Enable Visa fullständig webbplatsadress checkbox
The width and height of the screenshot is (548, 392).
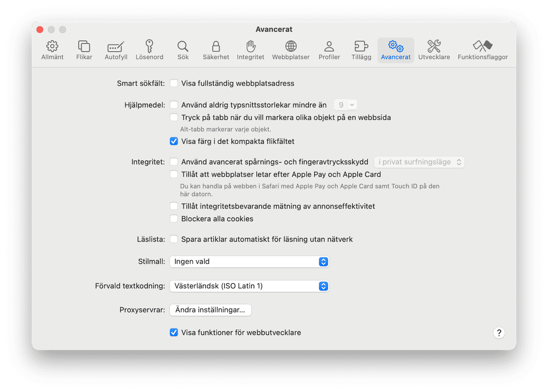[x=174, y=83]
